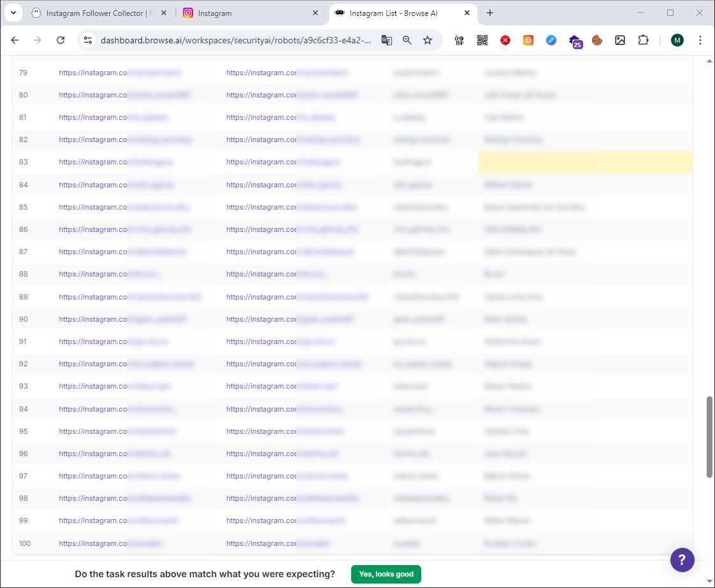Open the first Instagram link in row 82
The image size is (715, 588).
[126, 140]
